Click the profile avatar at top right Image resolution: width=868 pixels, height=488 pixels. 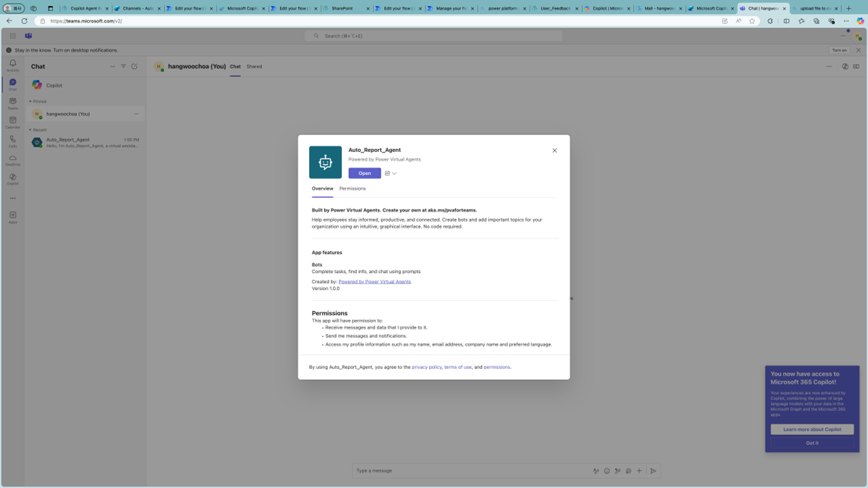(858, 36)
